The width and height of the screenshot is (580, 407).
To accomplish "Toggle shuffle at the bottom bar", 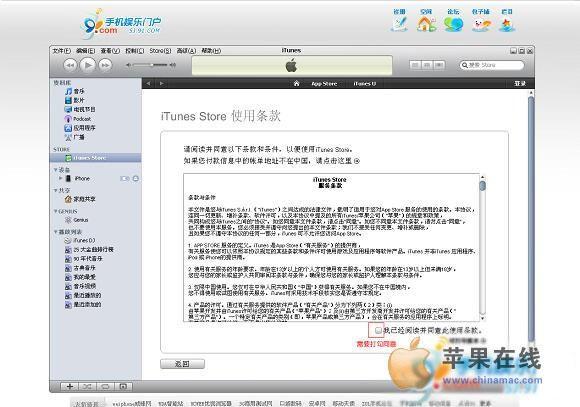I will coord(87,387).
